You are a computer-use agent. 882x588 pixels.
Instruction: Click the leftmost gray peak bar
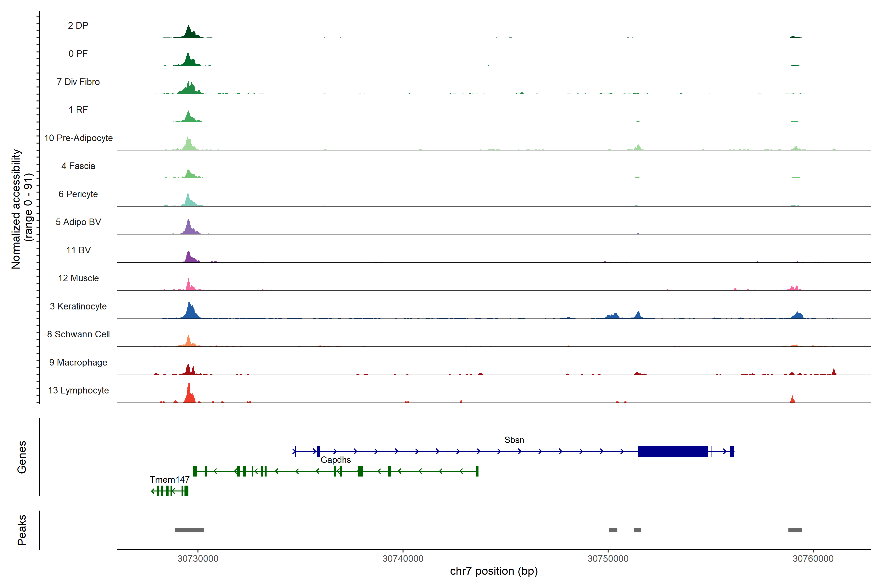[189, 530]
